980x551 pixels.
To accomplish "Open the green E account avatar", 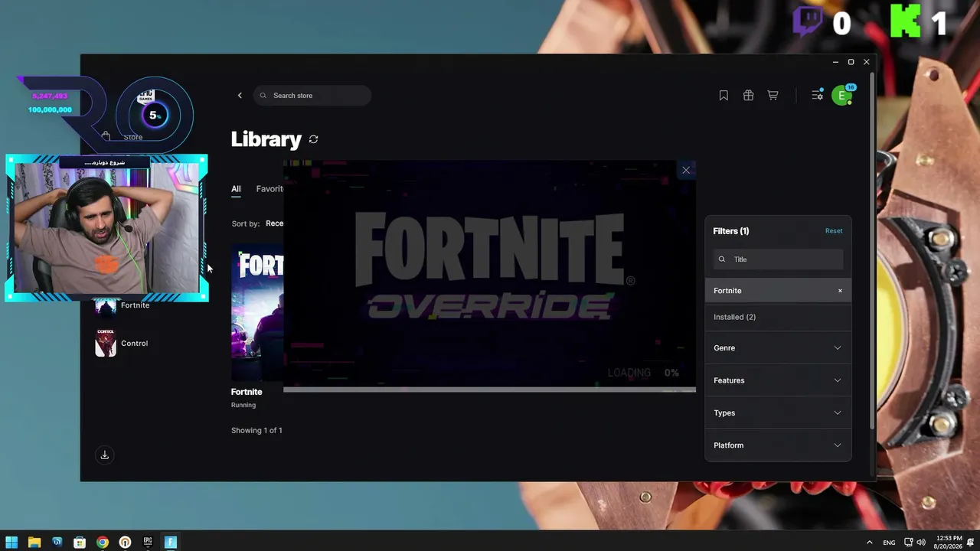I will click(x=842, y=96).
